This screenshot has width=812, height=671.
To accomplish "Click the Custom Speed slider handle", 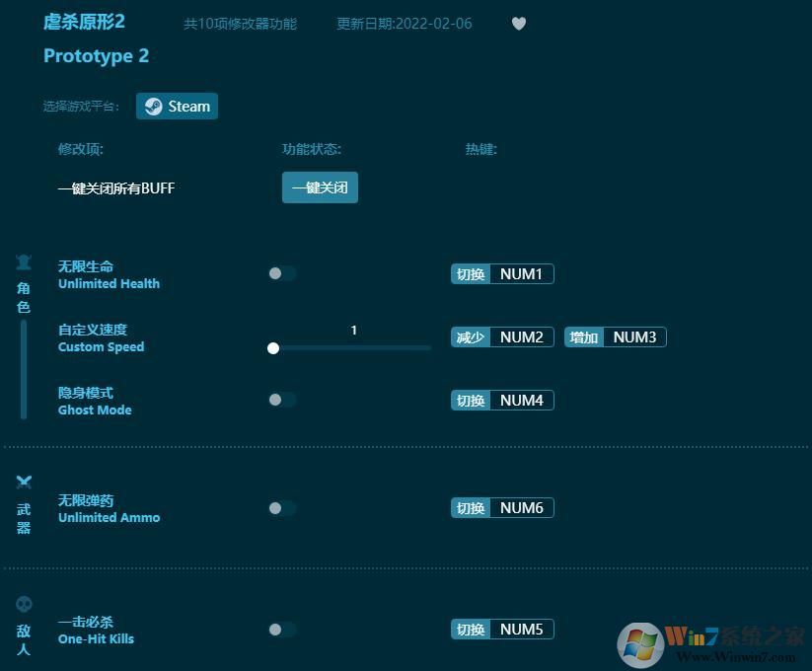I will 273,347.
